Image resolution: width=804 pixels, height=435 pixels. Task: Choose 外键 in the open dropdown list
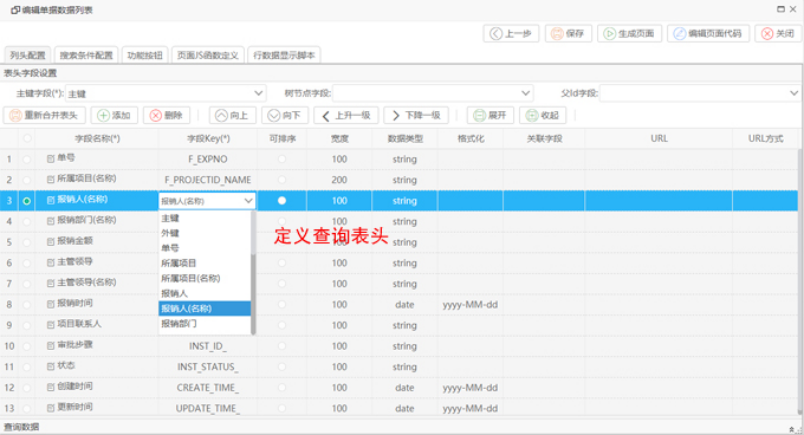(x=205, y=233)
